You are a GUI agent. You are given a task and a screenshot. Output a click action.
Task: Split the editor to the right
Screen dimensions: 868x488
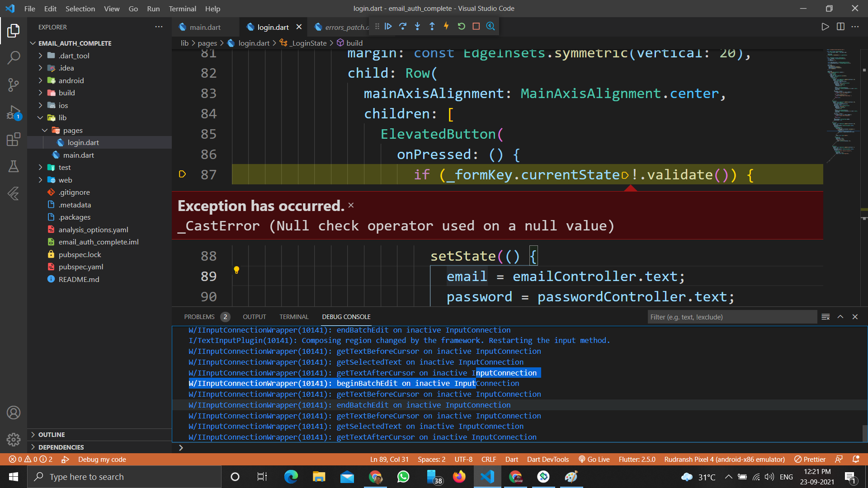tap(840, 27)
